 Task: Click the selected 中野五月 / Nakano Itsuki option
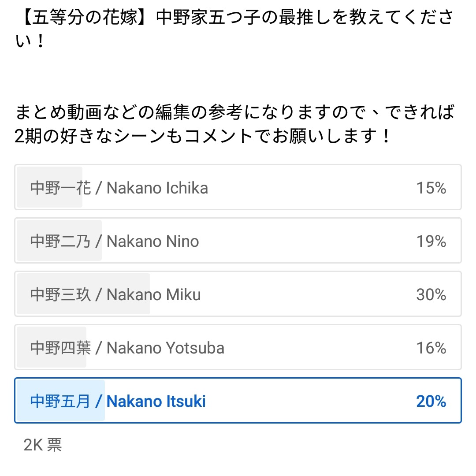coord(238,400)
